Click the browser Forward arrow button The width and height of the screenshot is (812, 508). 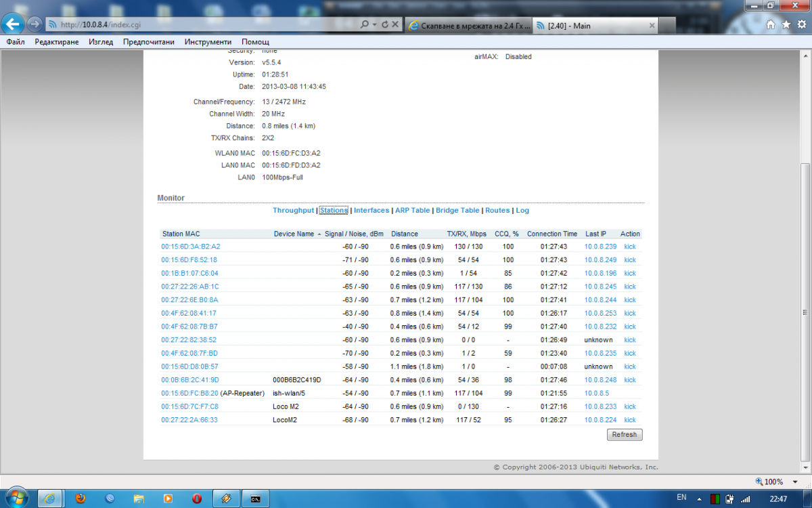(x=35, y=24)
